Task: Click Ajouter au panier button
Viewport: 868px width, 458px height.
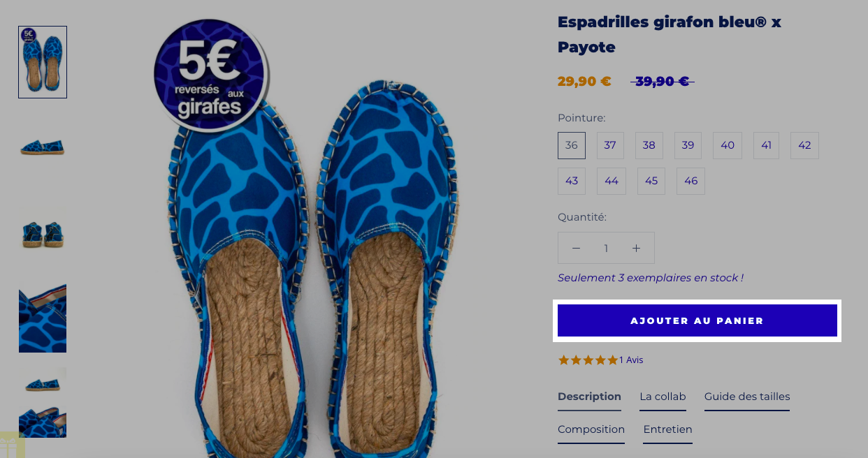Action: pos(697,320)
